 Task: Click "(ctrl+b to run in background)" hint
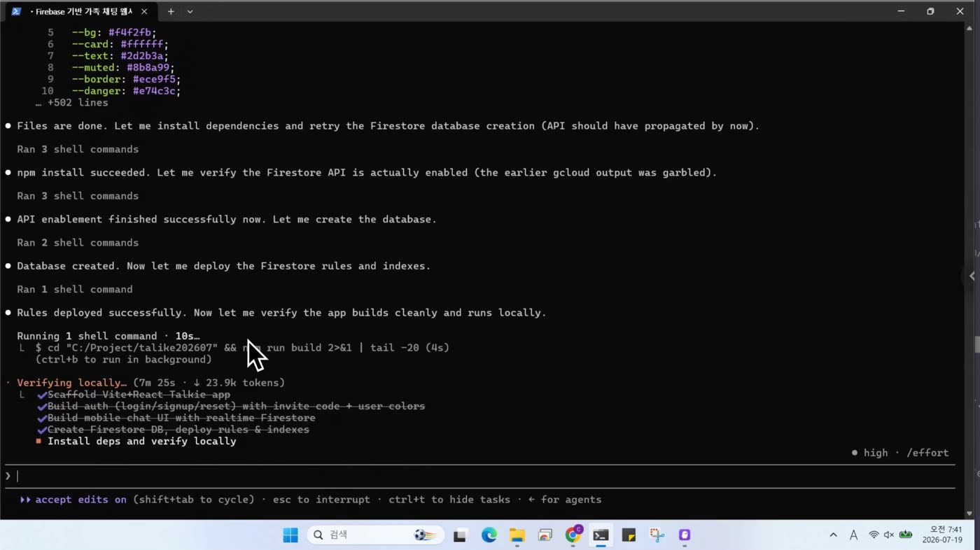(123, 360)
